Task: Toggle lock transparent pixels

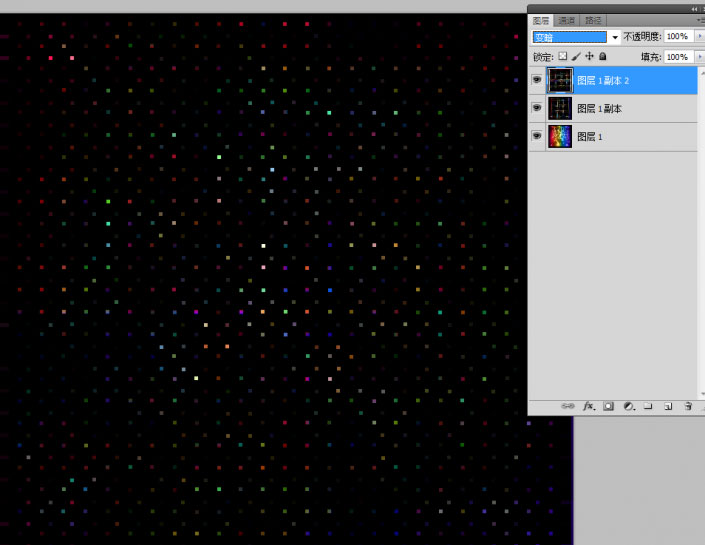Action: click(x=562, y=57)
